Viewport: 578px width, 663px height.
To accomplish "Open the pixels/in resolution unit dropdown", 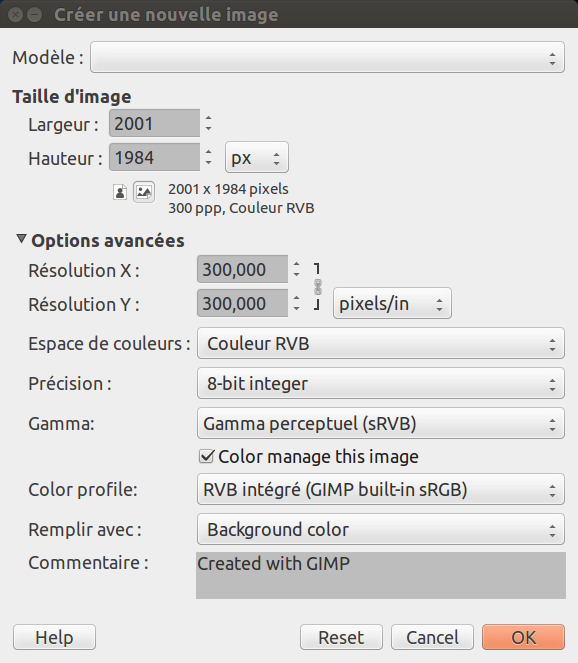I will point(392,304).
